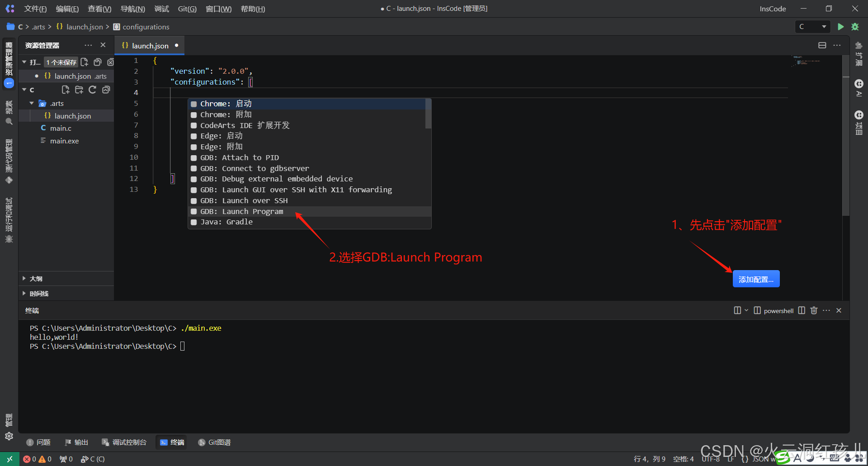Run the program with the green play icon
This screenshot has width=868, height=466.
click(x=840, y=27)
